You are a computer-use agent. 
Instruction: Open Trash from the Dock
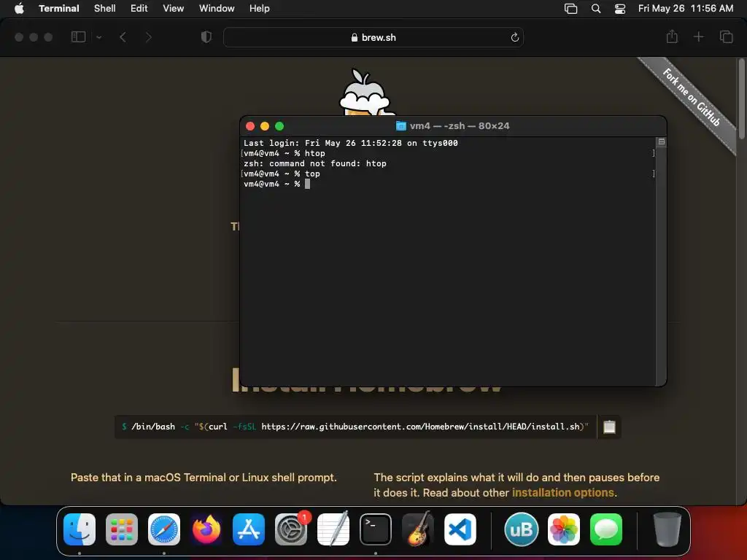tap(667, 529)
